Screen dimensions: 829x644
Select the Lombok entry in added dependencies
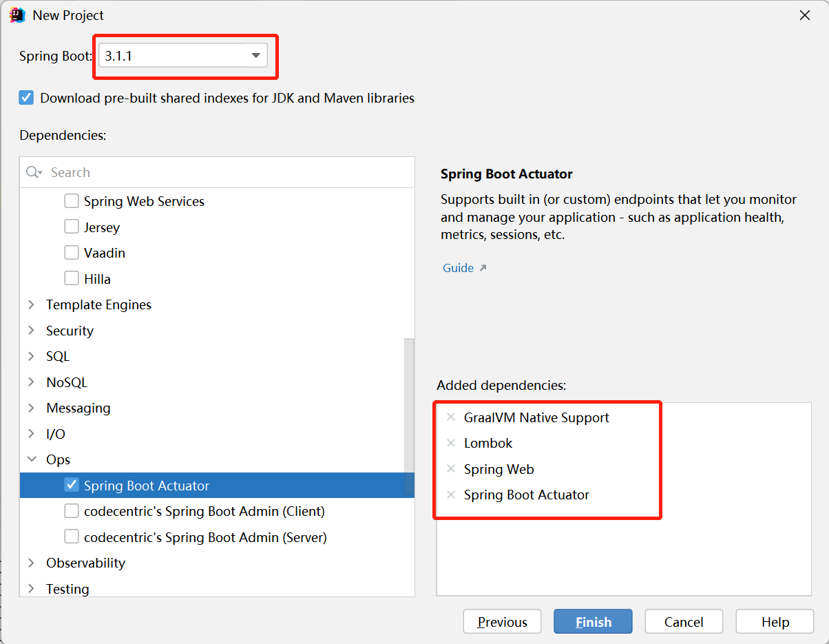488,443
